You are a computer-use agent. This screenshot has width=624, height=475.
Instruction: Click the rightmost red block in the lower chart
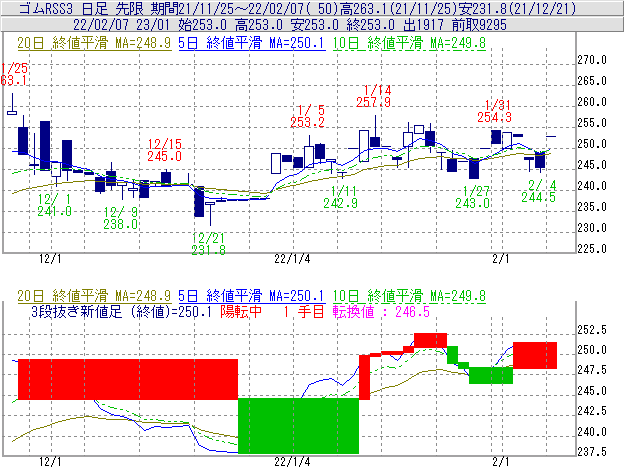tap(535, 355)
